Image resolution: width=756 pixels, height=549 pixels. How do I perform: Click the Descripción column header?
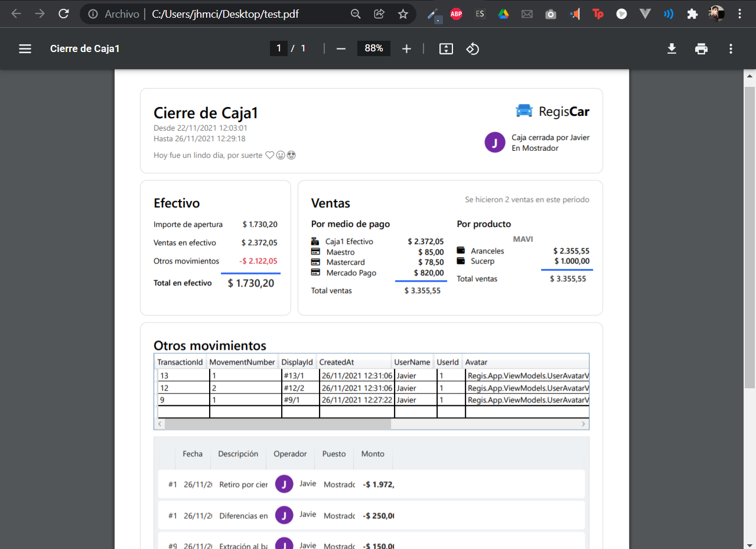coord(238,454)
